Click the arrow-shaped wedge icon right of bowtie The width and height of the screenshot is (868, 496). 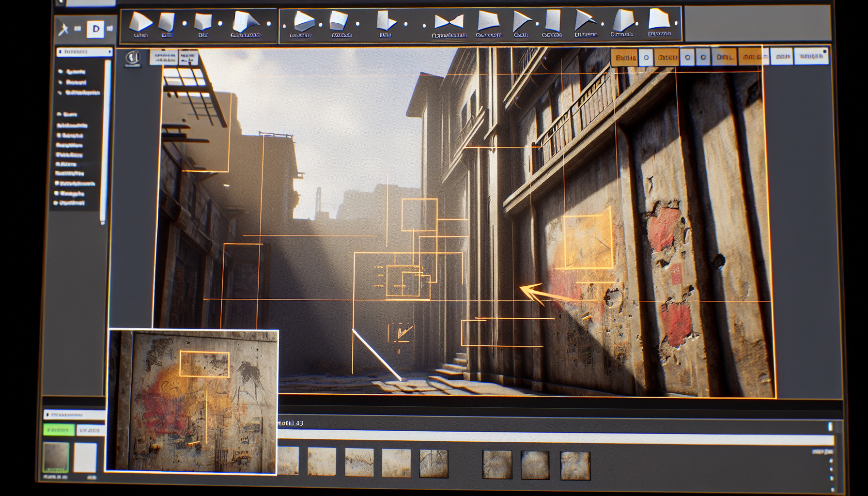pos(521,21)
